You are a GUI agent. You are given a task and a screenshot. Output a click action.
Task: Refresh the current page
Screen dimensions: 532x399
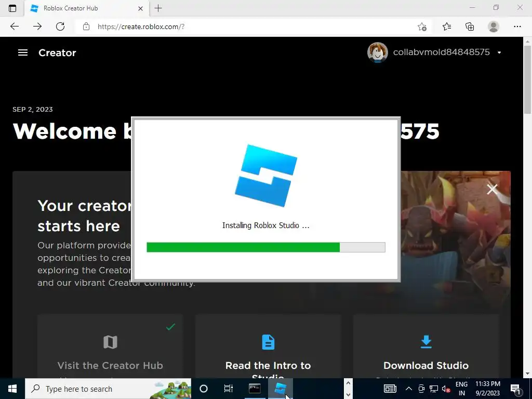[60, 26]
